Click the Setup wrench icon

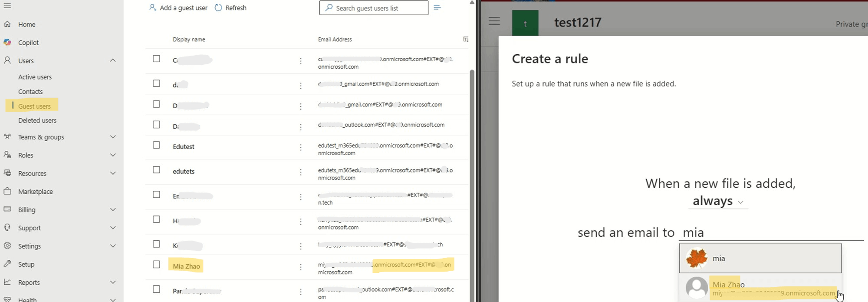pyautogui.click(x=7, y=264)
